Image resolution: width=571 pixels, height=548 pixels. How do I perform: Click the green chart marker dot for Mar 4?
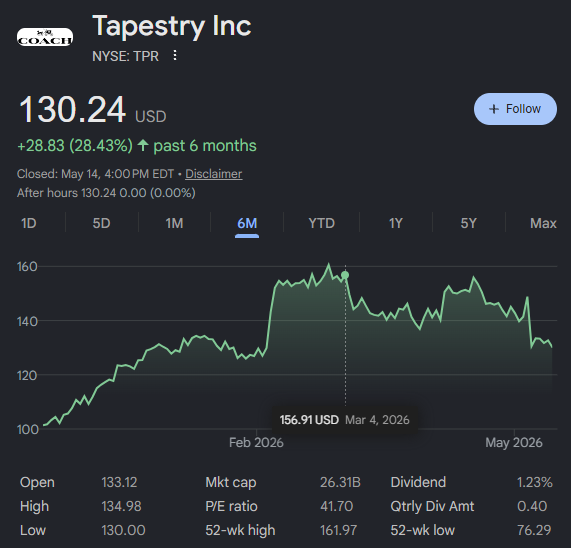(x=345, y=275)
